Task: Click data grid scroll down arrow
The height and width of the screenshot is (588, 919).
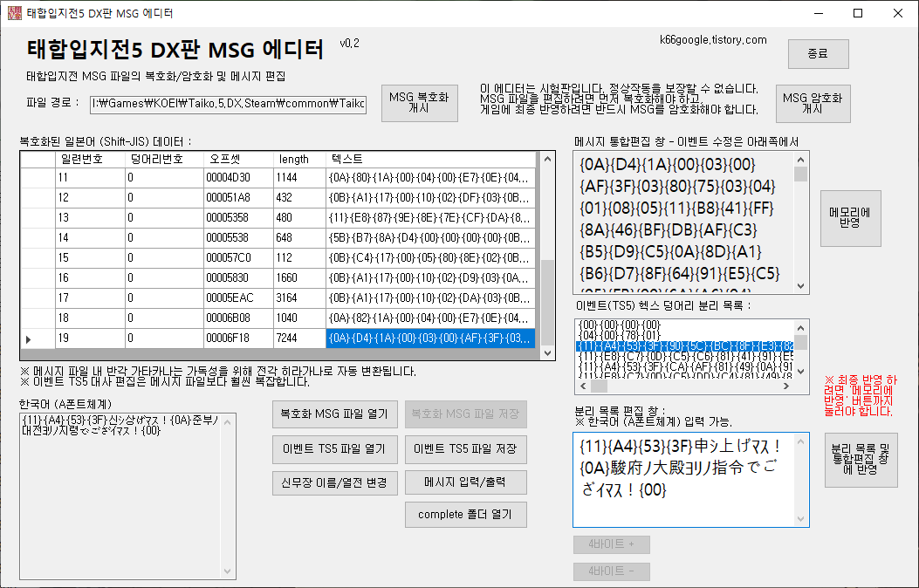Action: pos(547,352)
